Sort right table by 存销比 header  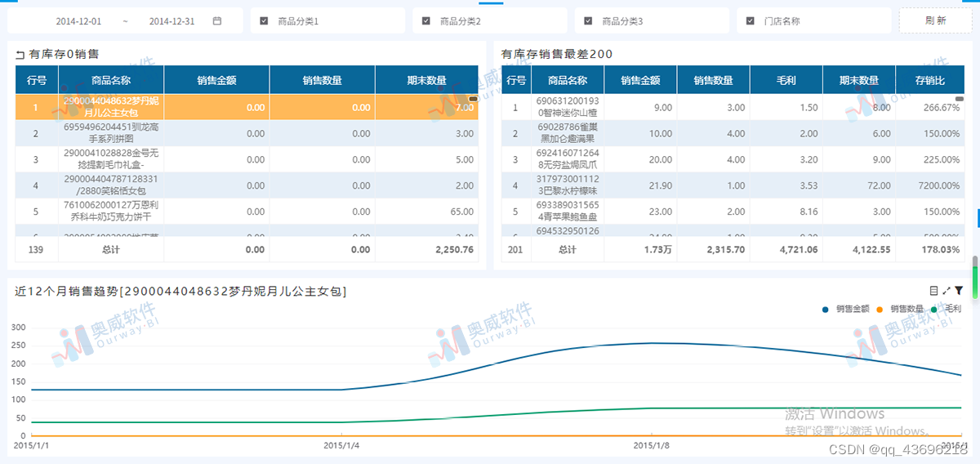point(930,80)
